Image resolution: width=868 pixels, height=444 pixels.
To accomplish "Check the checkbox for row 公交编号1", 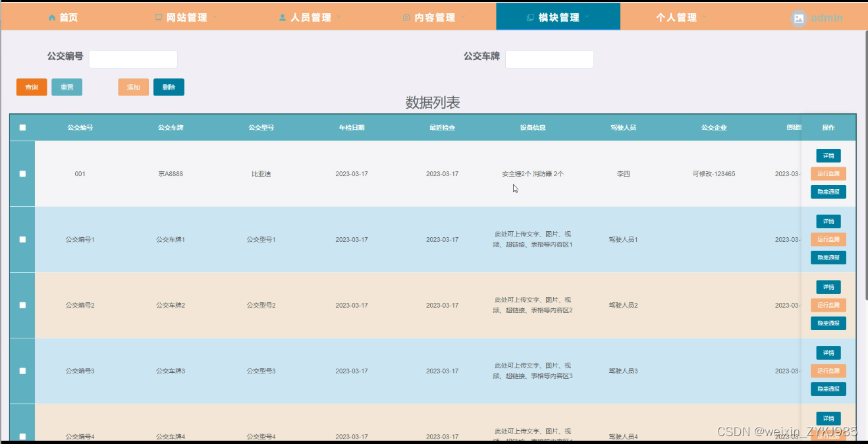I will coord(22,240).
